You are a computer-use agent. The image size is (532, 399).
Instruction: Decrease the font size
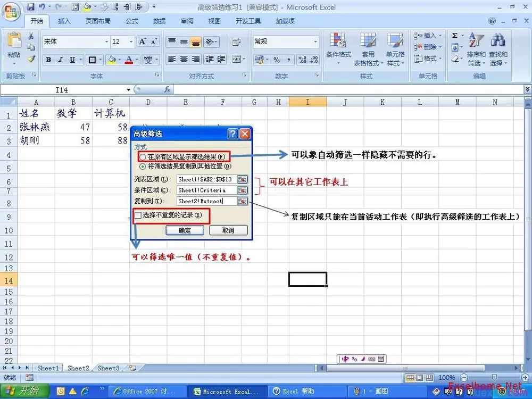154,41
